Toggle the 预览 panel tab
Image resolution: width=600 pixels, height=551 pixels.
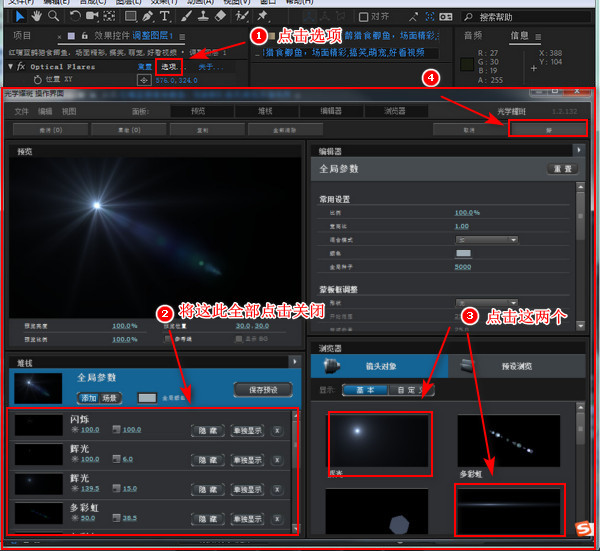pos(202,111)
